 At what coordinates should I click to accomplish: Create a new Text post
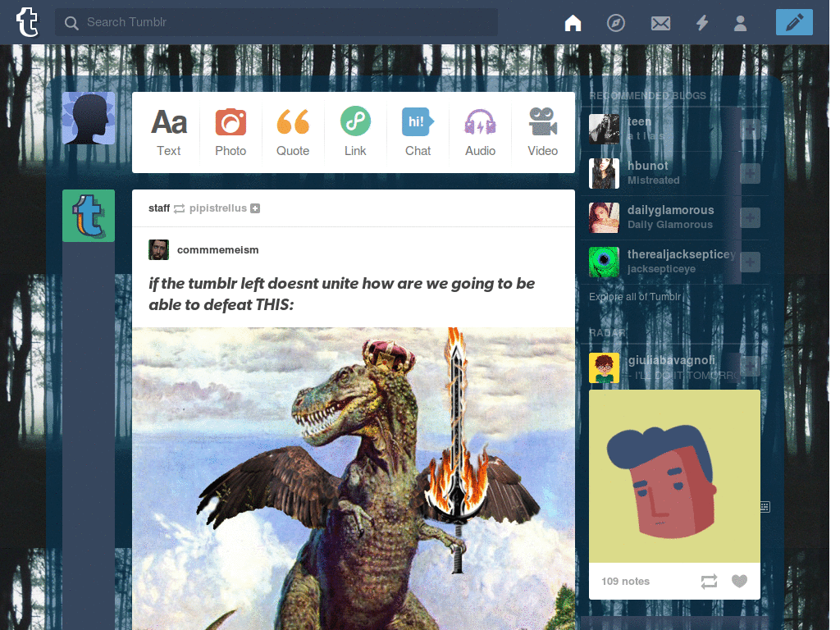(x=169, y=132)
